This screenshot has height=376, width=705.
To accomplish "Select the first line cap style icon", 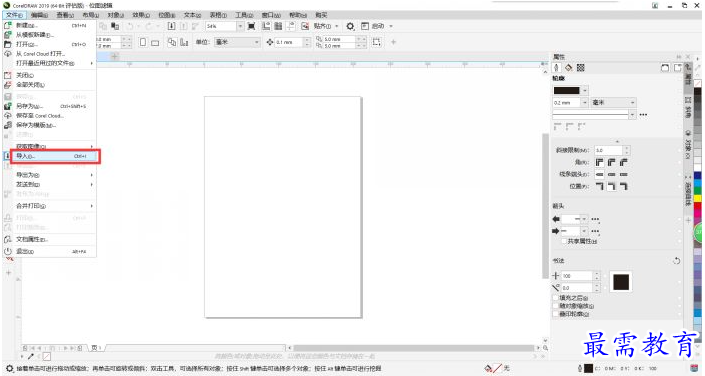I will click(599, 174).
